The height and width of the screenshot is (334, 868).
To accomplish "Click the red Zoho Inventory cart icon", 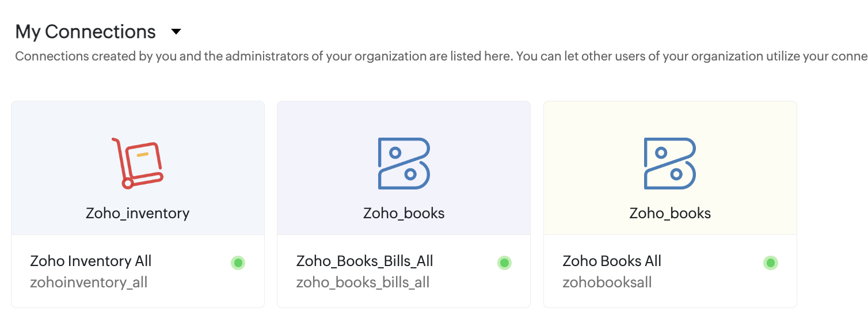I will pos(137,163).
